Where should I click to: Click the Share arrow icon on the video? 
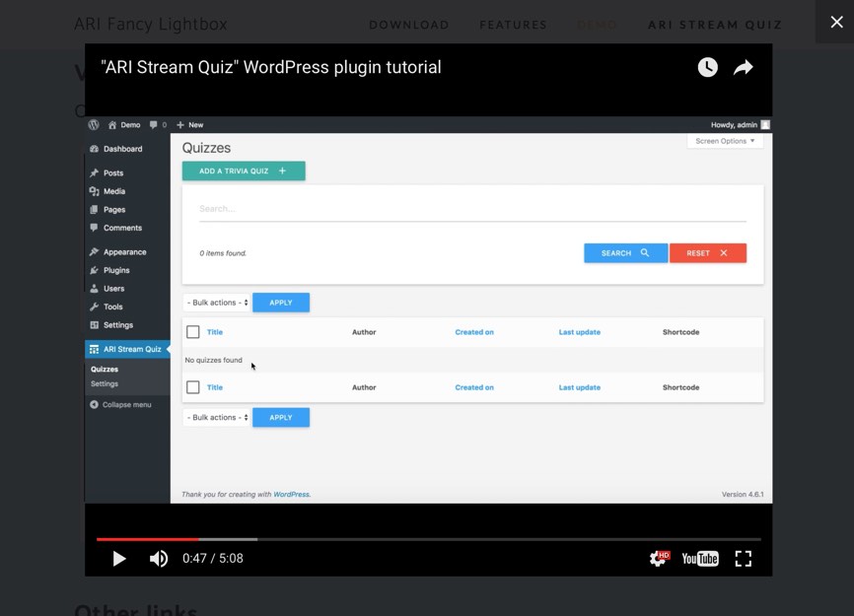[x=743, y=67]
